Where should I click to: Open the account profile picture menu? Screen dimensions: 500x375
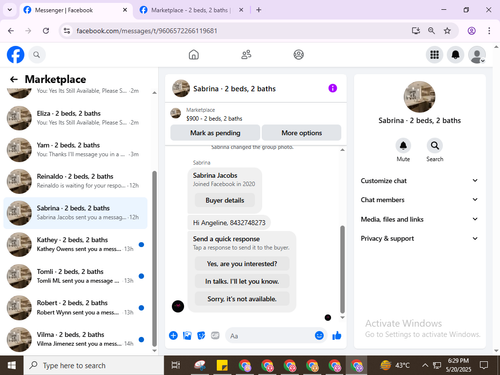pyautogui.click(x=477, y=55)
